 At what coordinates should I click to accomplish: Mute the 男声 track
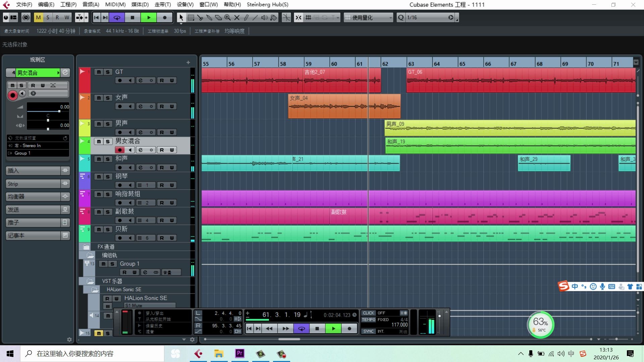(99, 124)
